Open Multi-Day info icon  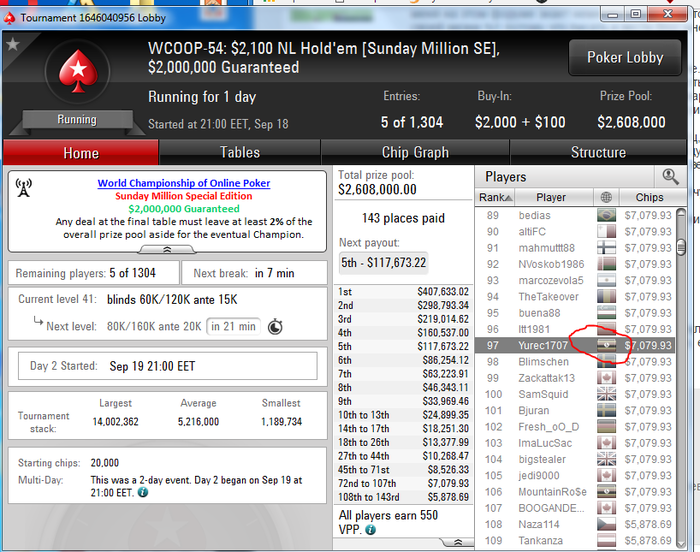143,493
